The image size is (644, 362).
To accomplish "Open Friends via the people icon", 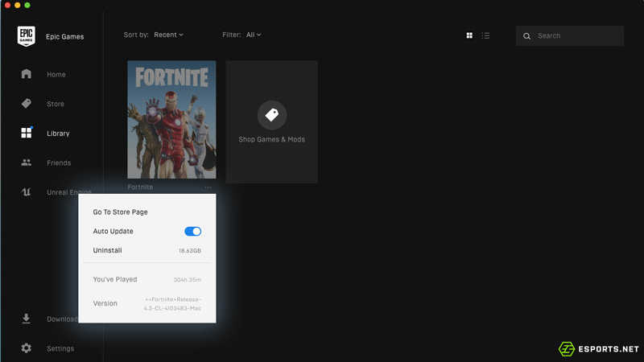I will tap(27, 162).
